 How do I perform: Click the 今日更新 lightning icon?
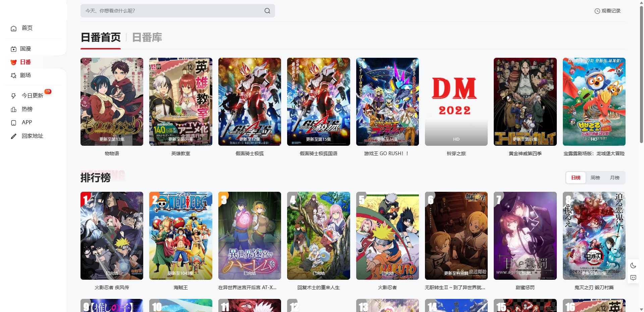13,96
